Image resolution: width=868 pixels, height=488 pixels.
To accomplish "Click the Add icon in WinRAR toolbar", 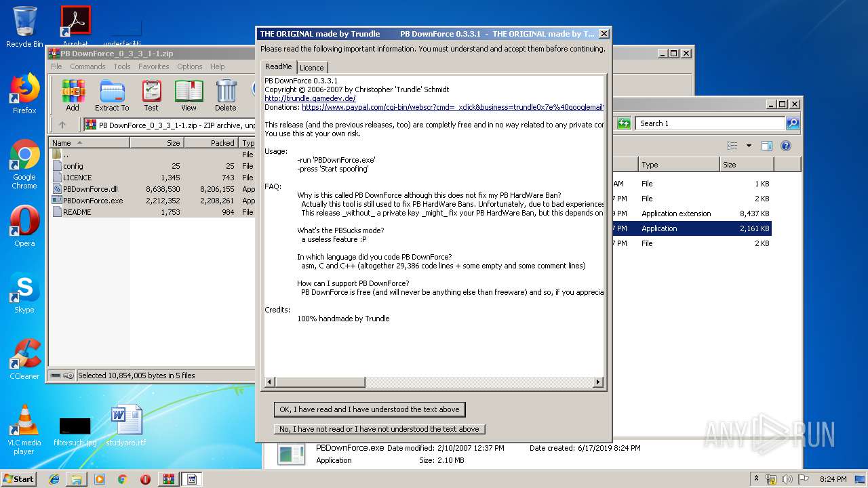I will pos(73,95).
